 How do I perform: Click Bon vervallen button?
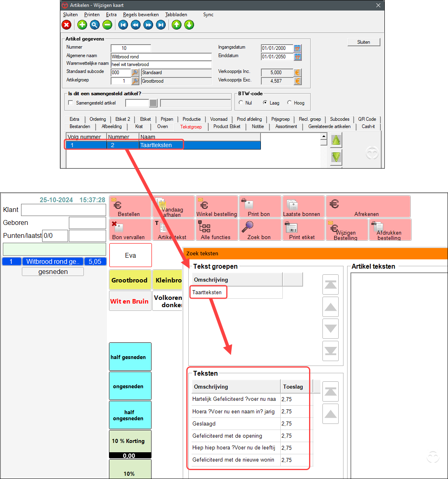130,230
